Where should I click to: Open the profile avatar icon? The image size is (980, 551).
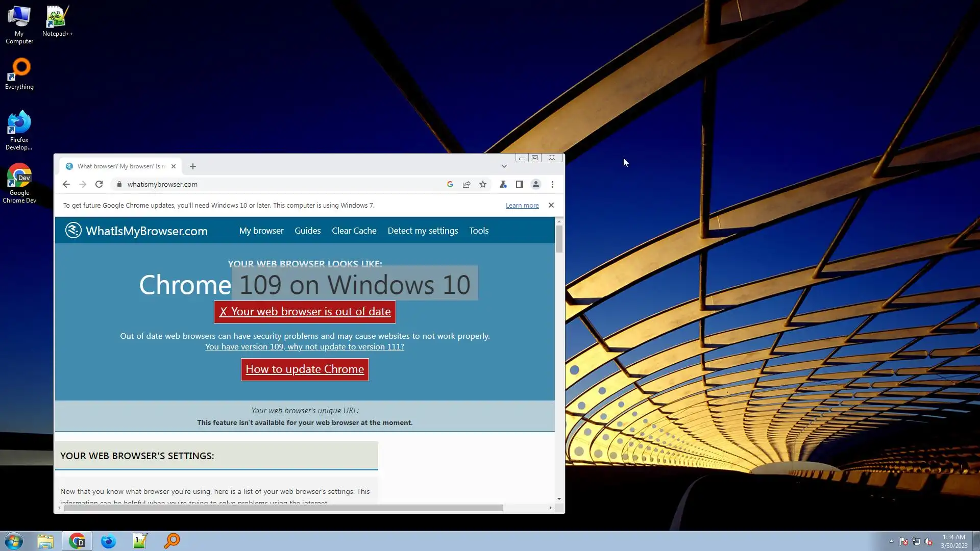pos(535,184)
